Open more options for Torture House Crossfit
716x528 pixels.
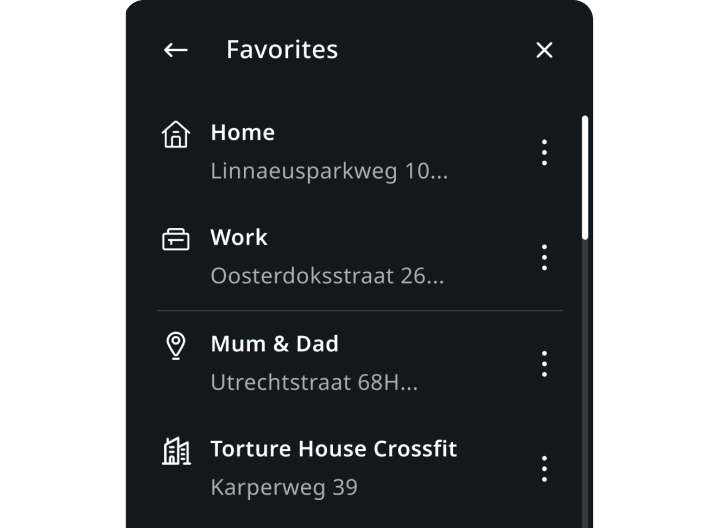(x=544, y=468)
